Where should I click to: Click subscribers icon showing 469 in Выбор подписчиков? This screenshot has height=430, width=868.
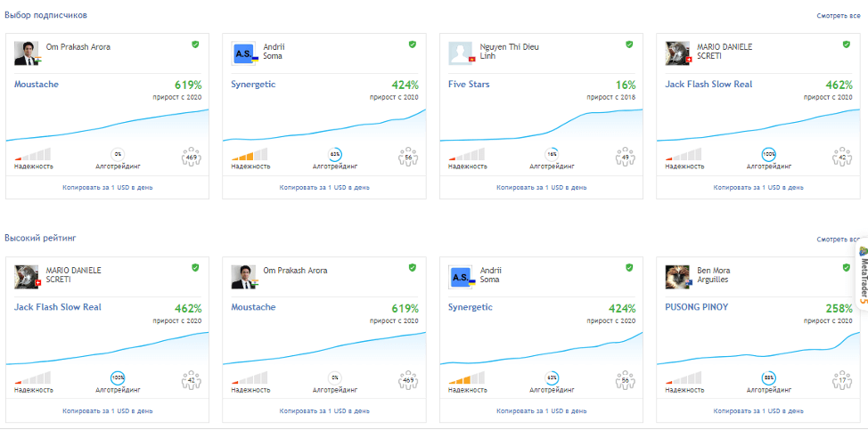pos(191,157)
